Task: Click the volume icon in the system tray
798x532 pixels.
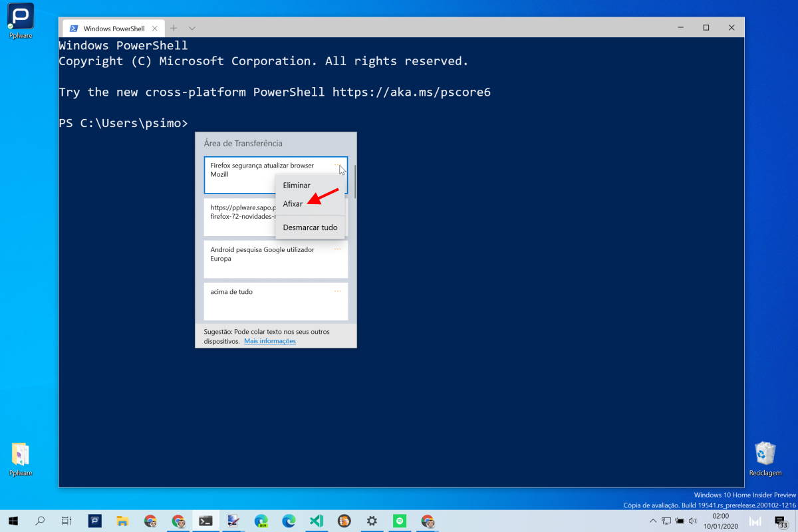Action: coord(692,521)
